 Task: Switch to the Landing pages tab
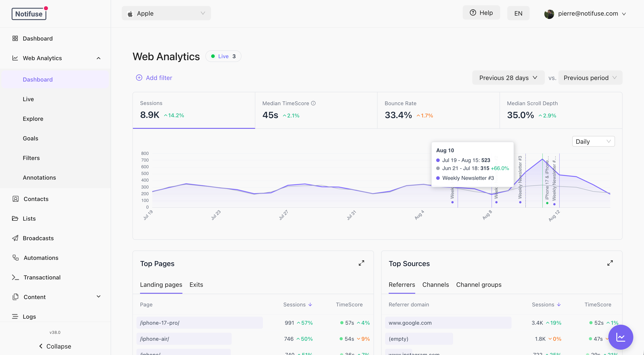coord(161,285)
